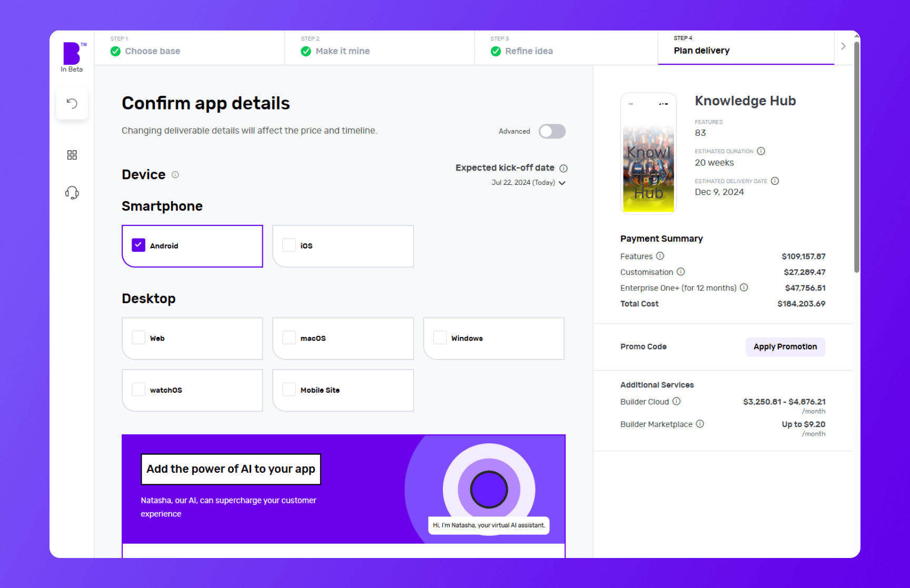This screenshot has height=588, width=910.
Task: Click the Total Cost amount $184,203.69
Action: coord(801,304)
